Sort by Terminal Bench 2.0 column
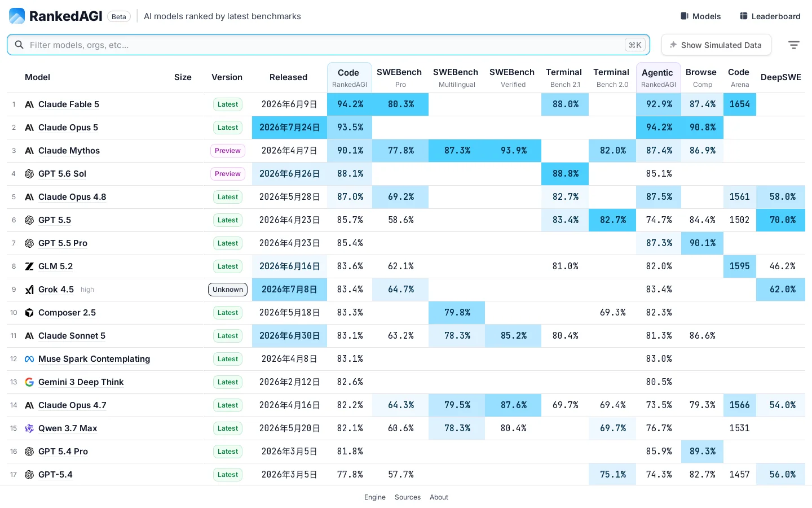This screenshot has height=508, width=812. [x=611, y=78]
